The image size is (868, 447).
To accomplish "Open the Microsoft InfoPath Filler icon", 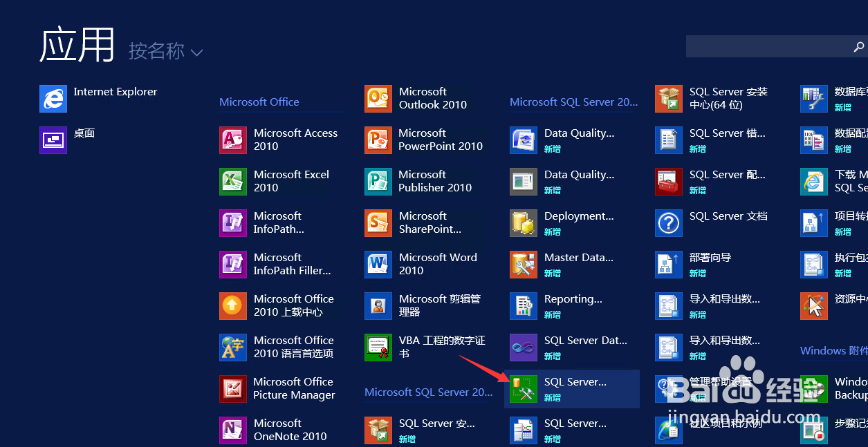I will point(233,265).
